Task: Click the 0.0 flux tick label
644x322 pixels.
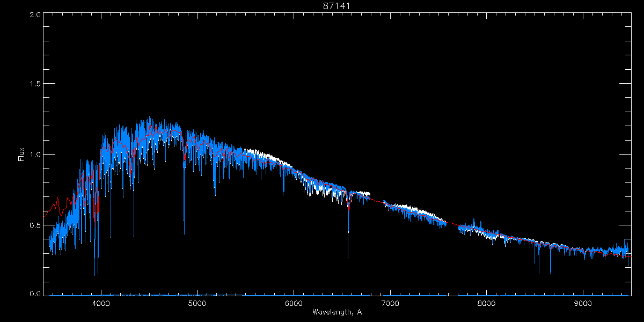Action: 35,294
